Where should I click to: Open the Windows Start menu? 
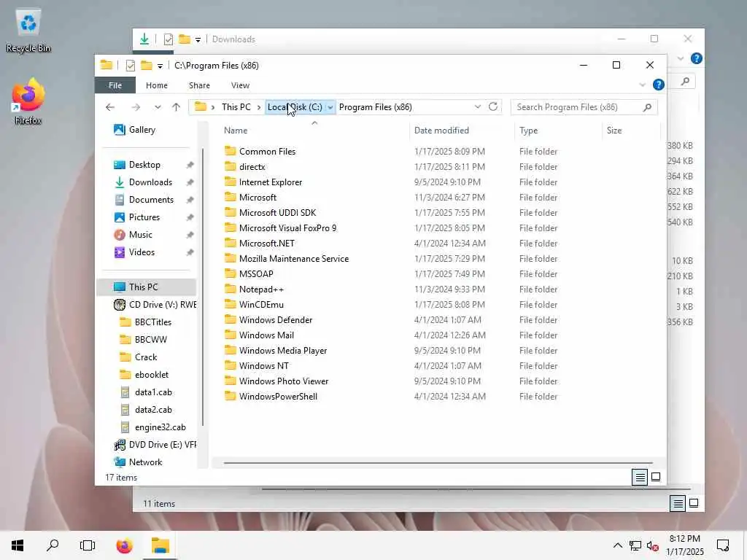point(18,545)
